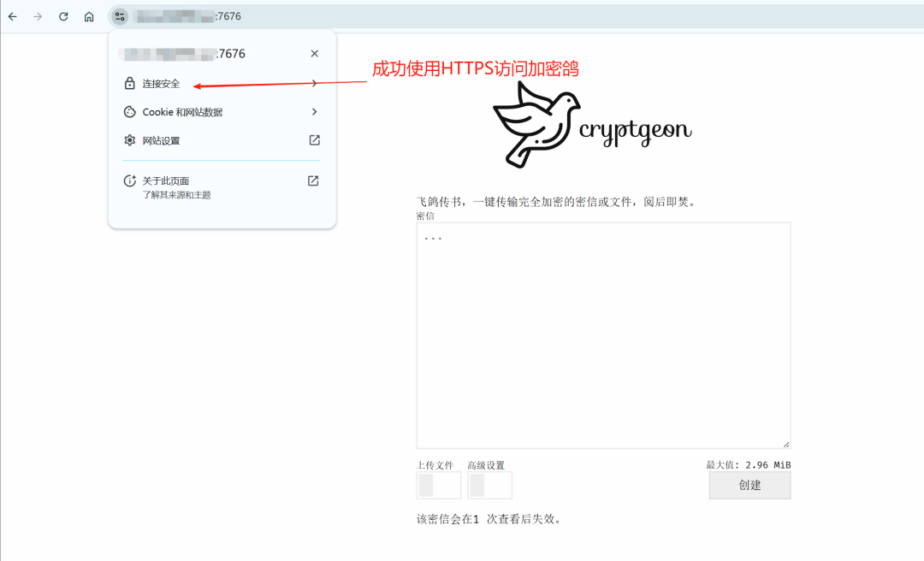Image resolution: width=924 pixels, height=561 pixels.
Task: Click external-link icon on 网站设置 row
Action: coord(315,140)
